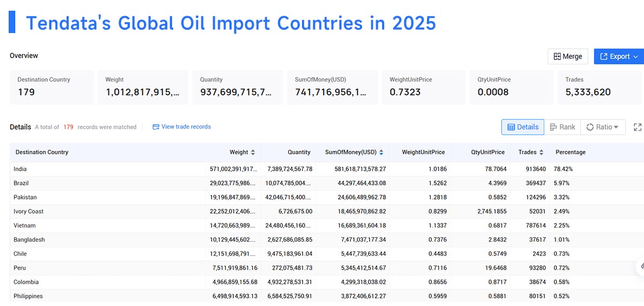Click the QtyUnitPrice overview card 0.0008
The width and height of the screenshot is (644, 306).
tap(511, 87)
